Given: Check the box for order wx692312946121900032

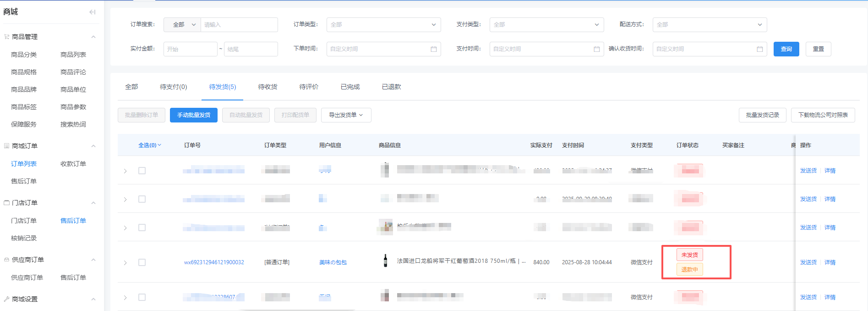Looking at the screenshot, I should pyautogui.click(x=142, y=262).
